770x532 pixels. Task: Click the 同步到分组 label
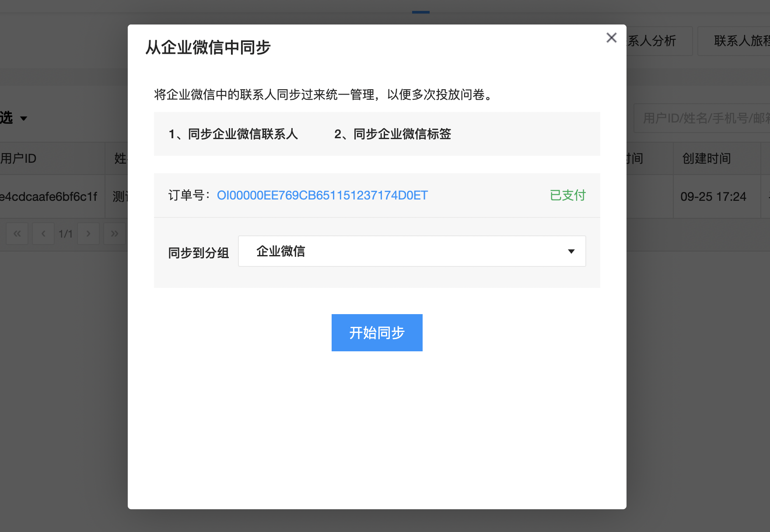[199, 253]
